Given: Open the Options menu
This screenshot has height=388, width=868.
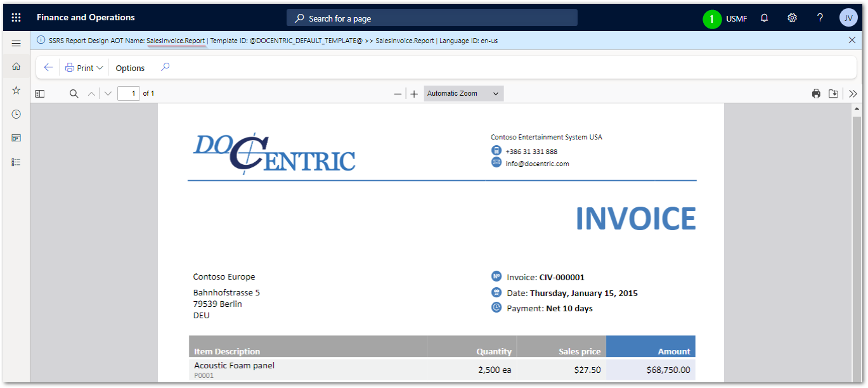Looking at the screenshot, I should 130,68.
